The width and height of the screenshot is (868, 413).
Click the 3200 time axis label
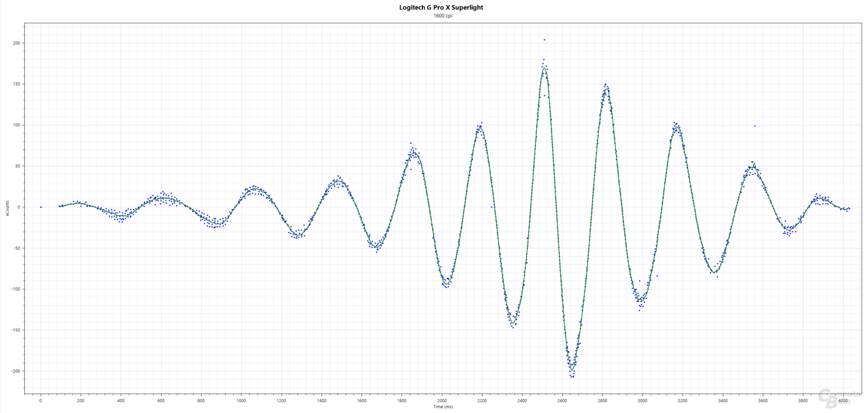(x=683, y=400)
